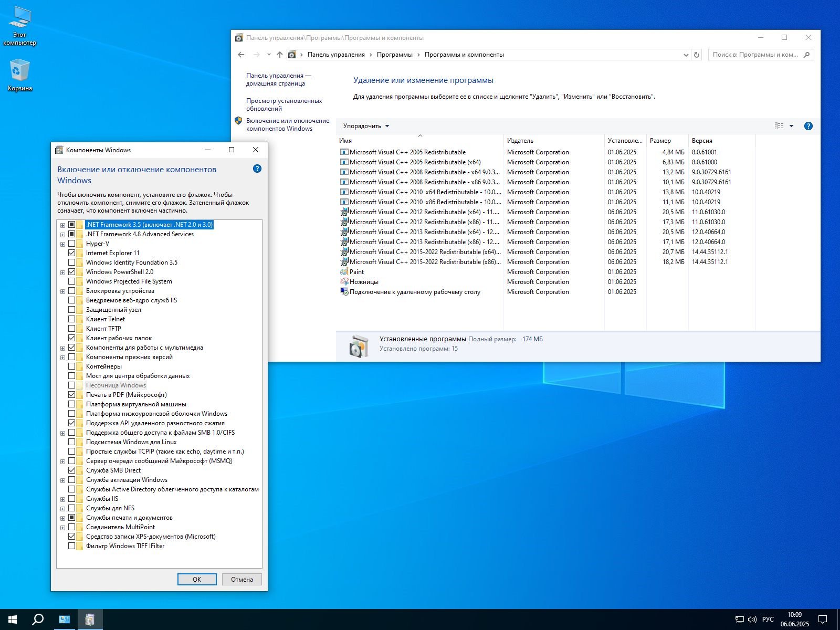Viewport: 840px width, 630px height.
Task: Open Включение или отключение компонентов Windows link
Action: point(288,124)
